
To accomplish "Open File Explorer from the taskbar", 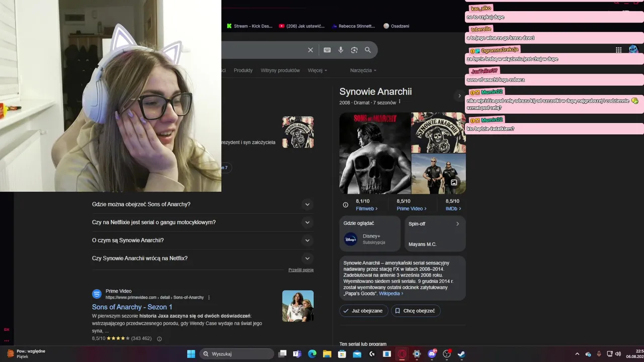I will click(x=327, y=354).
